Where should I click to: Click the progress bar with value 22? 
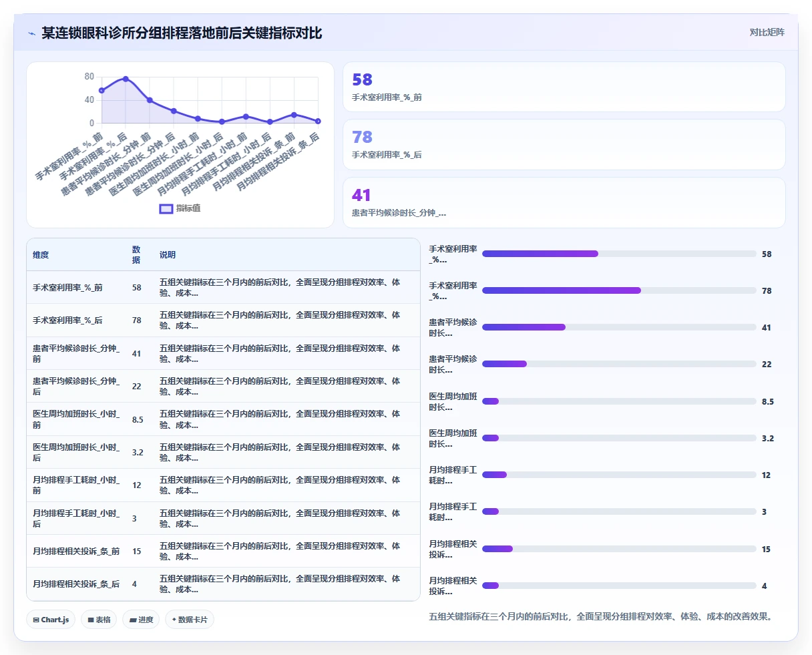click(x=619, y=364)
